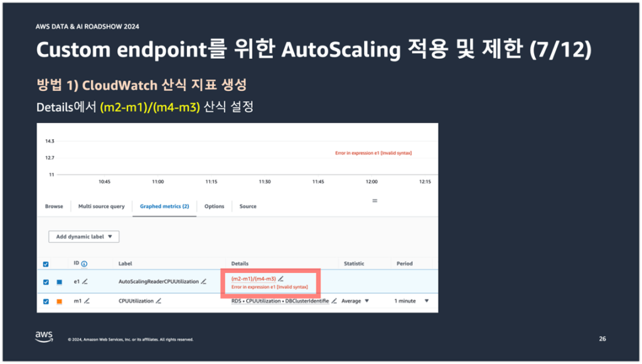642x364 pixels.
Task: Open the Source tab
Action: click(x=247, y=206)
